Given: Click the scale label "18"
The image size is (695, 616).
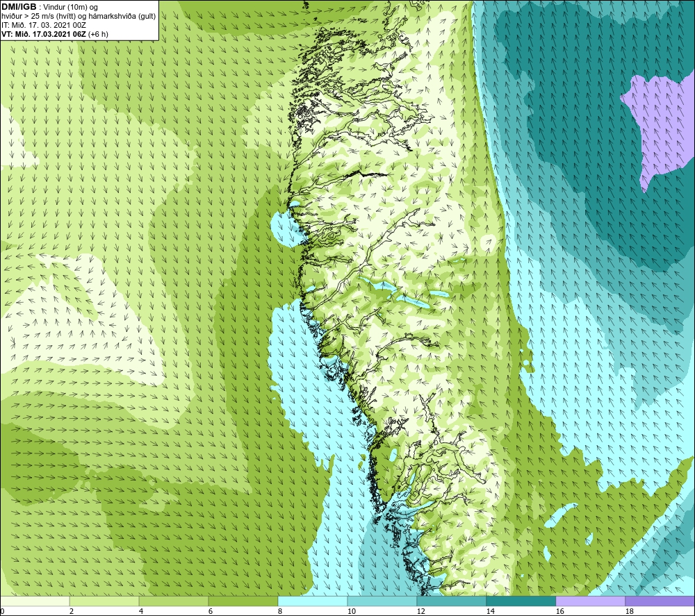Looking at the screenshot, I should [x=629, y=612].
